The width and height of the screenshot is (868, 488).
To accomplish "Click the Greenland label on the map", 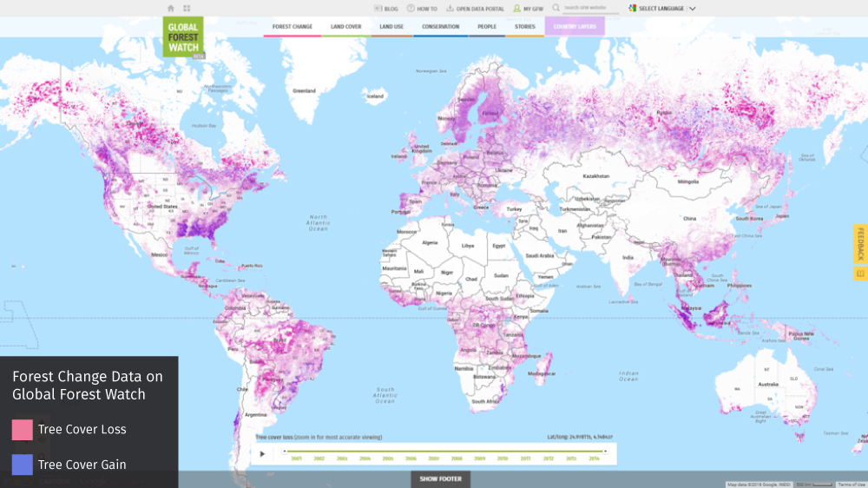I will pos(304,91).
